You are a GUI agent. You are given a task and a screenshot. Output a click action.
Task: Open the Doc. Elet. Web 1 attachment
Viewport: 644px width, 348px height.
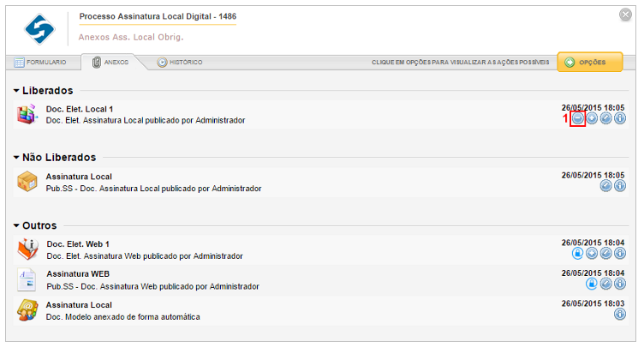(x=78, y=244)
